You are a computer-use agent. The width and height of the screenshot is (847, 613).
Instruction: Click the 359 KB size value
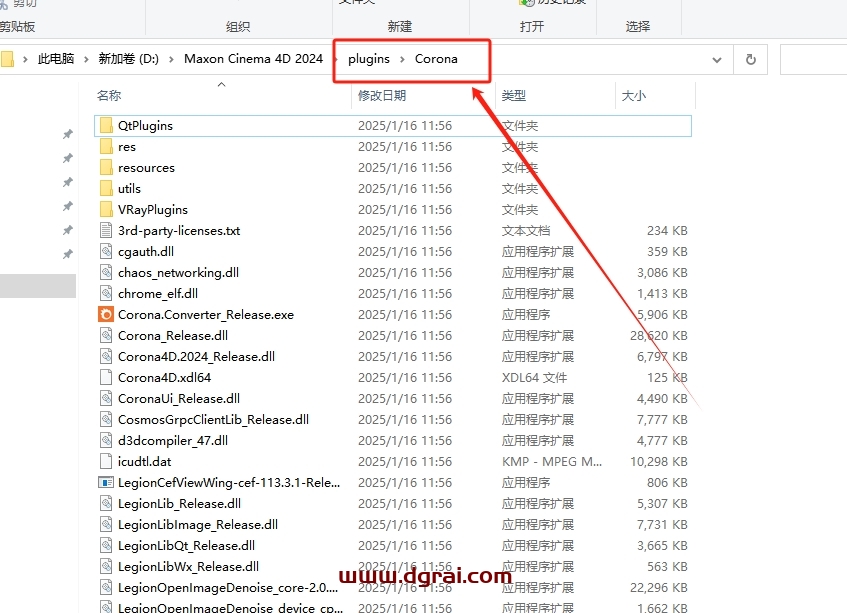(667, 252)
